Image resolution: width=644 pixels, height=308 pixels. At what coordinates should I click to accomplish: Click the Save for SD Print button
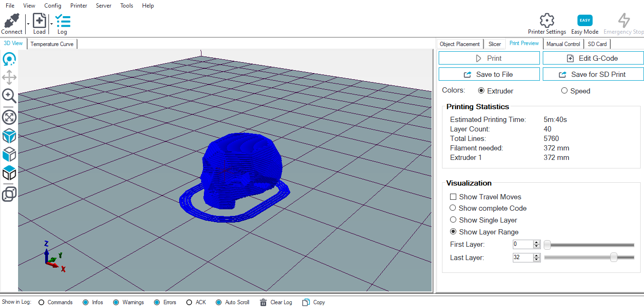pyautogui.click(x=593, y=74)
